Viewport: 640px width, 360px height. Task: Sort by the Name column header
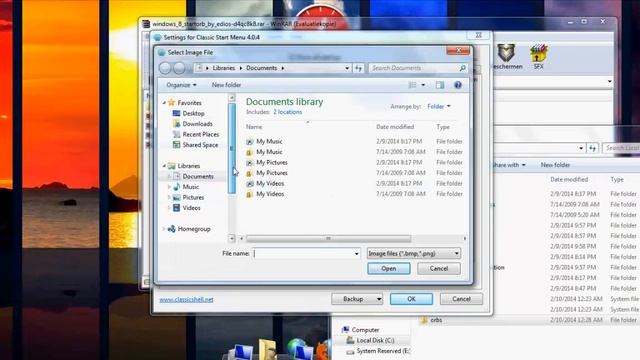(254, 127)
